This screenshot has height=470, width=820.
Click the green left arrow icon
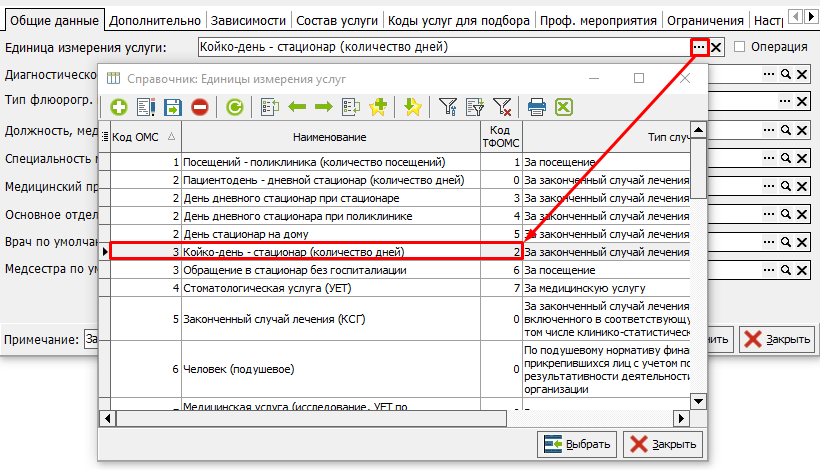pos(297,107)
